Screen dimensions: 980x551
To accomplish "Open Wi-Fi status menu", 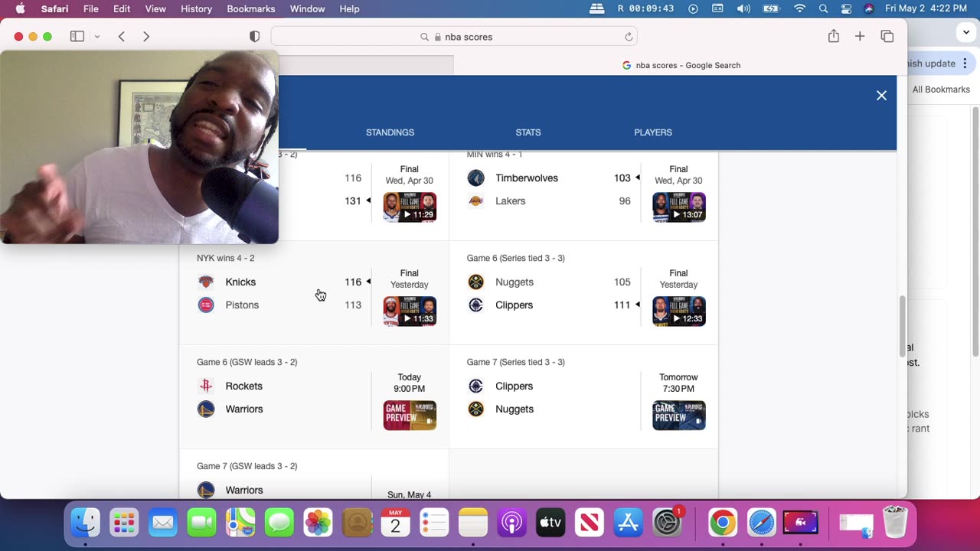I will point(799,8).
